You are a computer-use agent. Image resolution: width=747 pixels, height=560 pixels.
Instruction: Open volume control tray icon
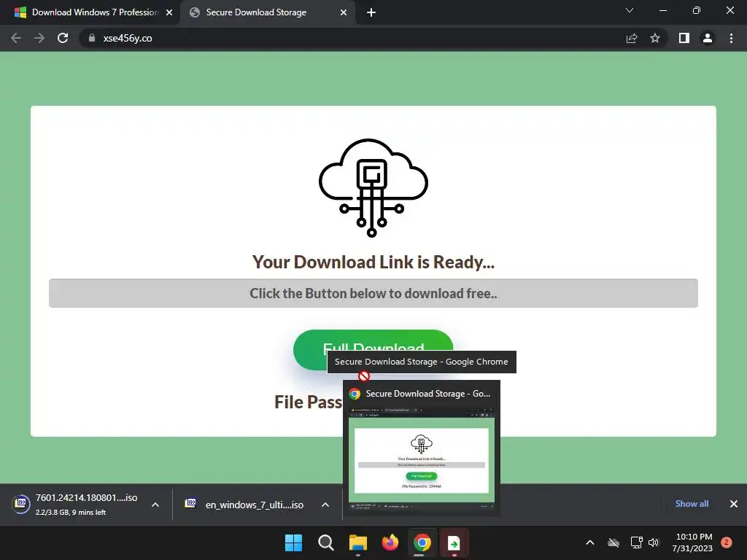pos(653,542)
